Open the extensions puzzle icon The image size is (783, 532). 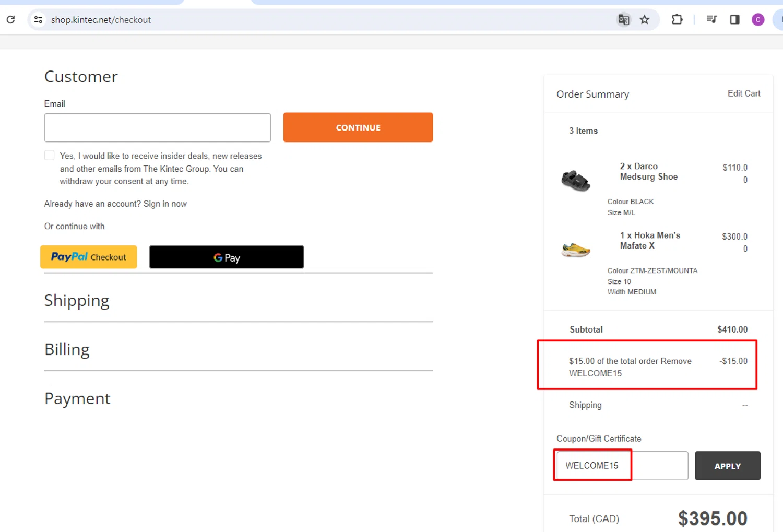click(x=677, y=20)
